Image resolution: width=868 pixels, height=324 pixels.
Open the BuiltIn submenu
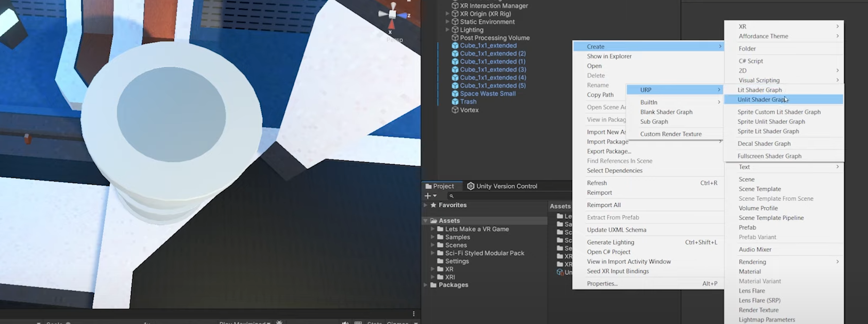tap(675, 102)
